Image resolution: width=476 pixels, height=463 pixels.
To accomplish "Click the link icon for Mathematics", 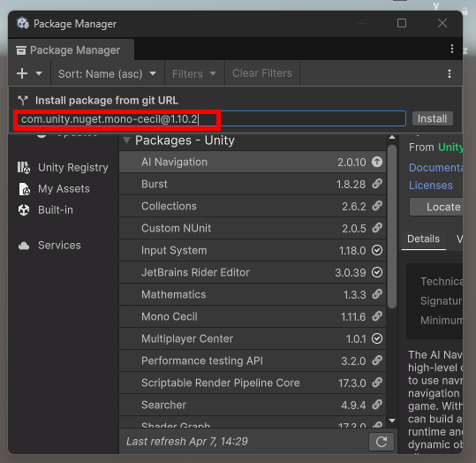I will (377, 294).
